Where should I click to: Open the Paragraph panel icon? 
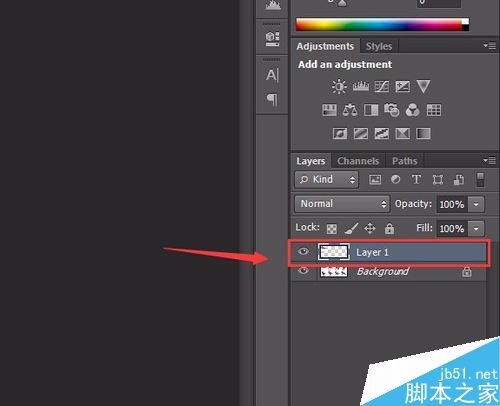[x=272, y=100]
